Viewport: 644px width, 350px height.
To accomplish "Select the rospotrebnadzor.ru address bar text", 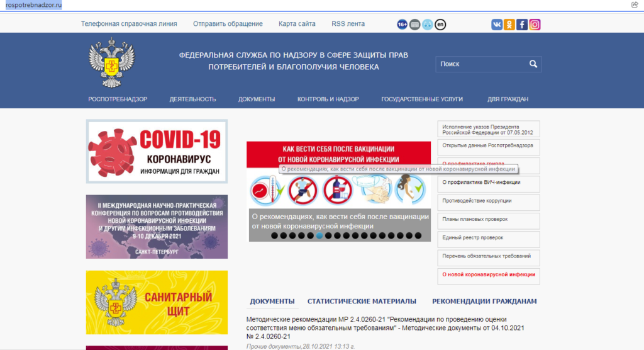I will tap(34, 5).
